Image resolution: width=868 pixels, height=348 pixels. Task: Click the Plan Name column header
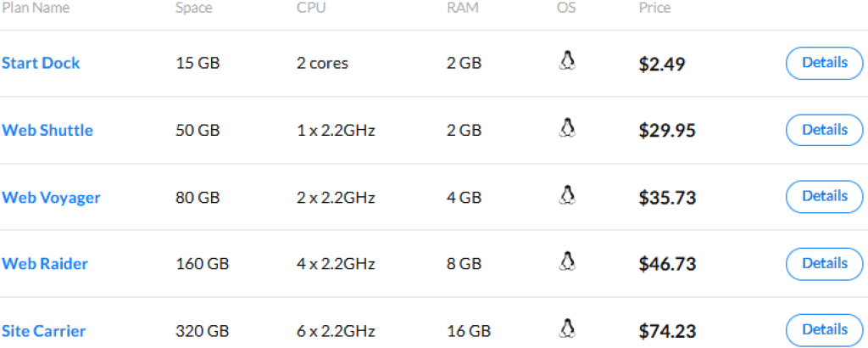tap(36, 8)
